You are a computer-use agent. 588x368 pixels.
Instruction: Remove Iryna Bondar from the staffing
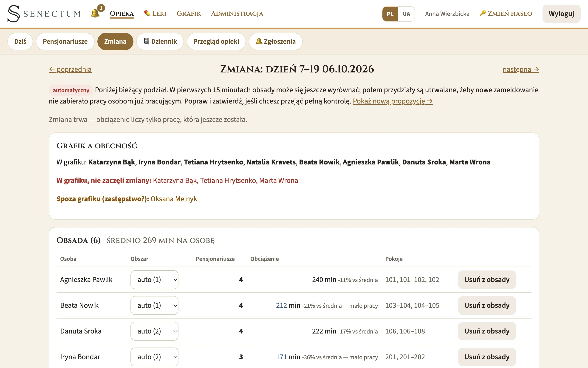point(487,357)
